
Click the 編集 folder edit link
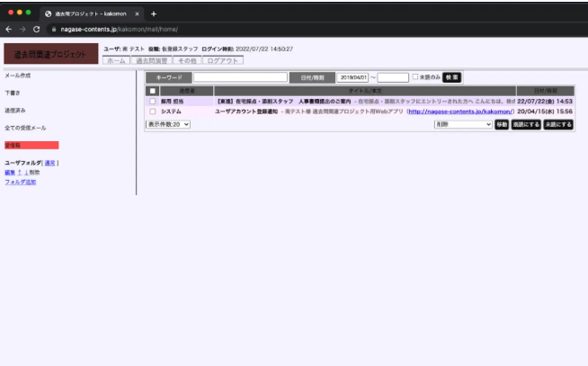coord(10,173)
